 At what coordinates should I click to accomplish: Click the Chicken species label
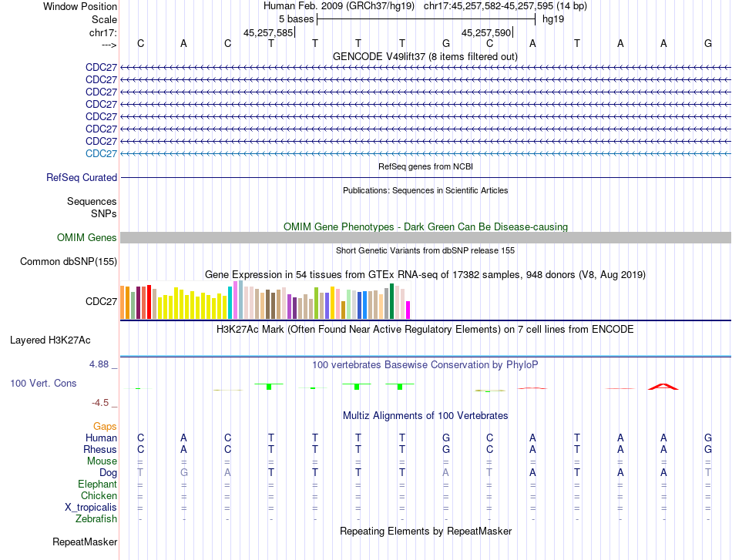[x=99, y=495]
